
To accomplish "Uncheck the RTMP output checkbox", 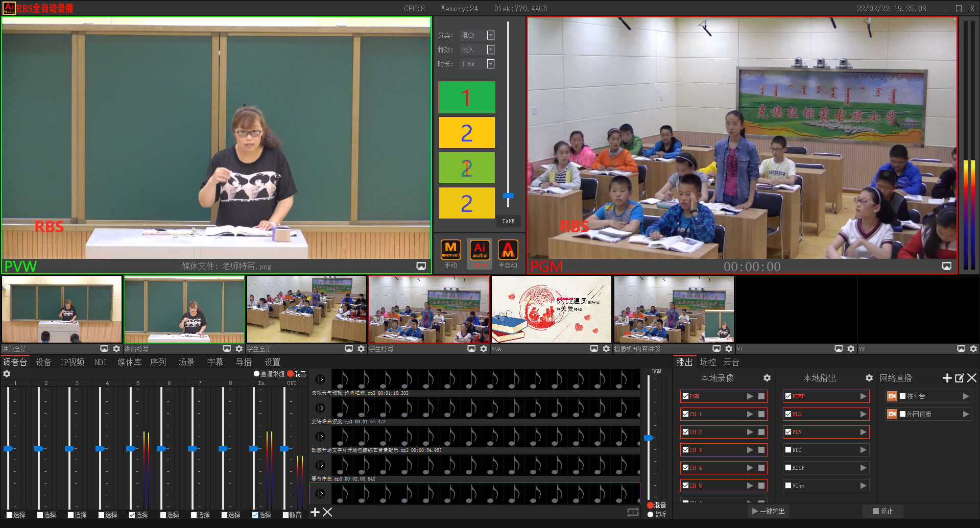I will point(788,396).
